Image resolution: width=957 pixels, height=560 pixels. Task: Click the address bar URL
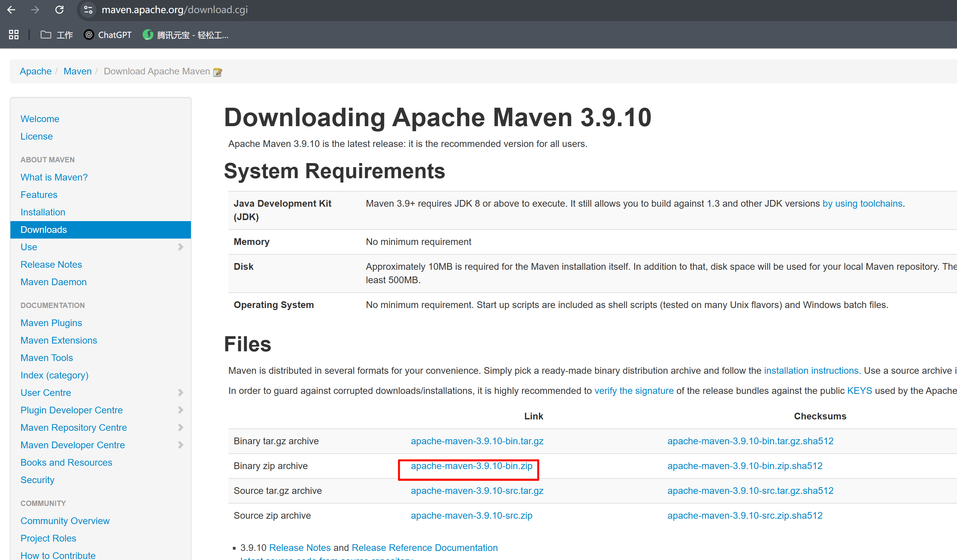coord(175,9)
